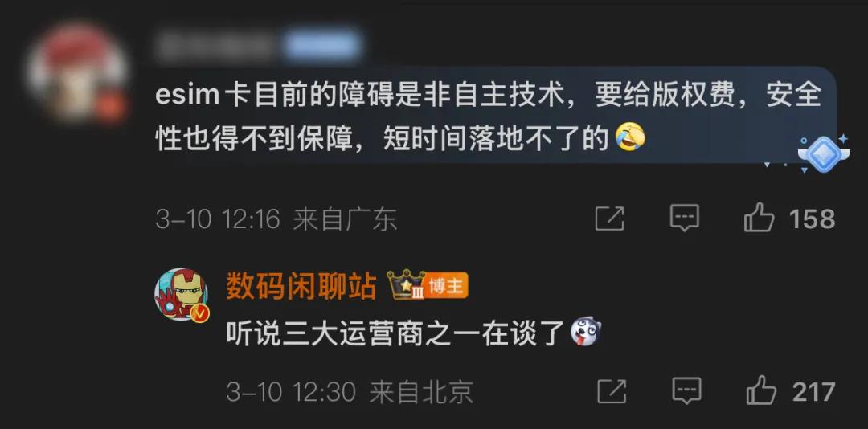Open the blurred commenter avatar
This screenshot has width=868, height=429.
coord(77,72)
